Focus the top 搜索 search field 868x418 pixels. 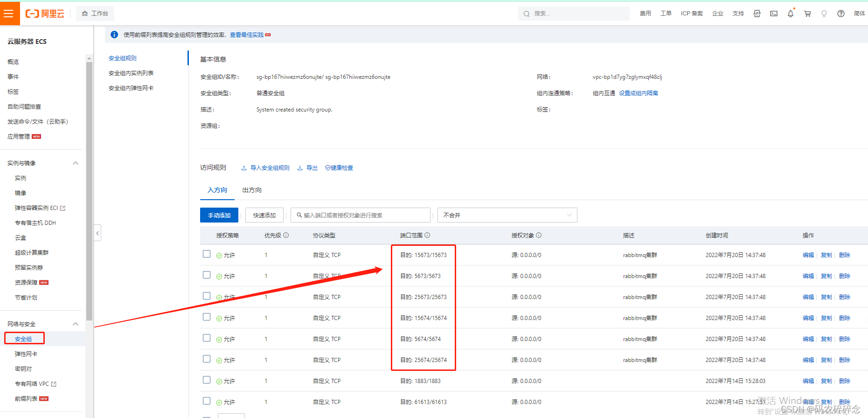tap(574, 14)
